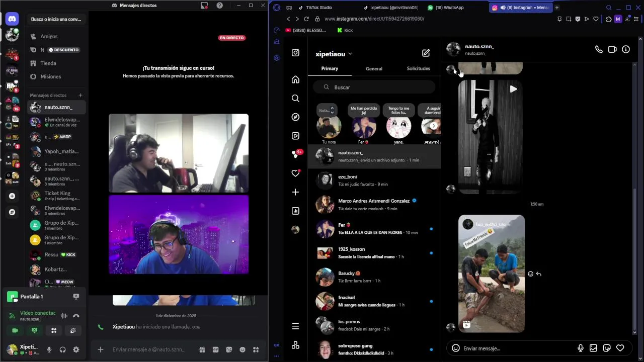Compose a new Instagram message
Image resolution: width=644 pixels, height=362 pixels.
[x=426, y=53]
